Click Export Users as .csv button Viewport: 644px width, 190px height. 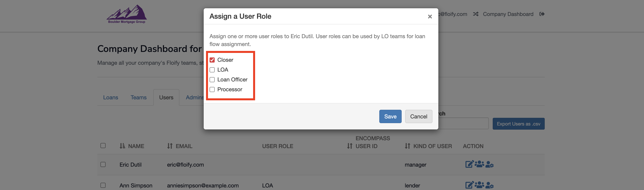click(518, 124)
